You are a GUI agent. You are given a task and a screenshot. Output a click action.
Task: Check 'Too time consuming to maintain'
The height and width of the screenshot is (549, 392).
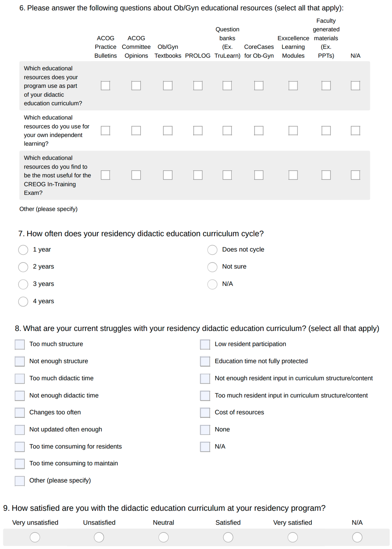tap(20, 463)
